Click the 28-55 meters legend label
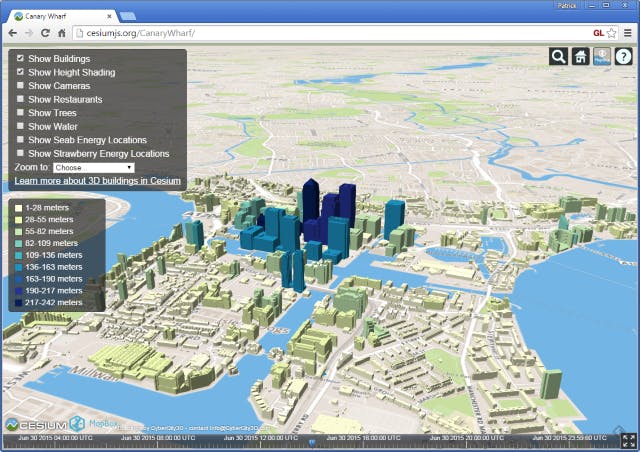The height and width of the screenshot is (452, 640). [x=49, y=220]
